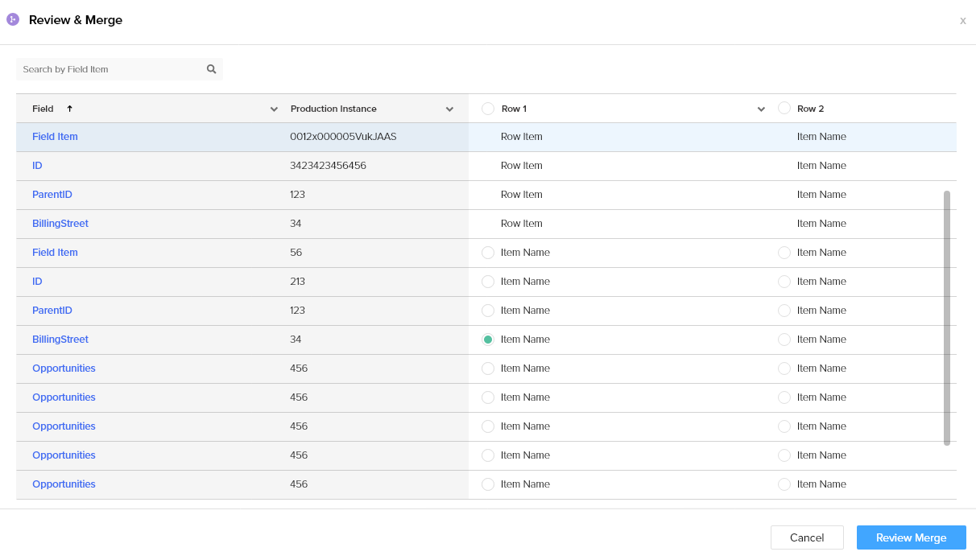Click the Production Instance column header
The image size is (976, 560).
(333, 109)
